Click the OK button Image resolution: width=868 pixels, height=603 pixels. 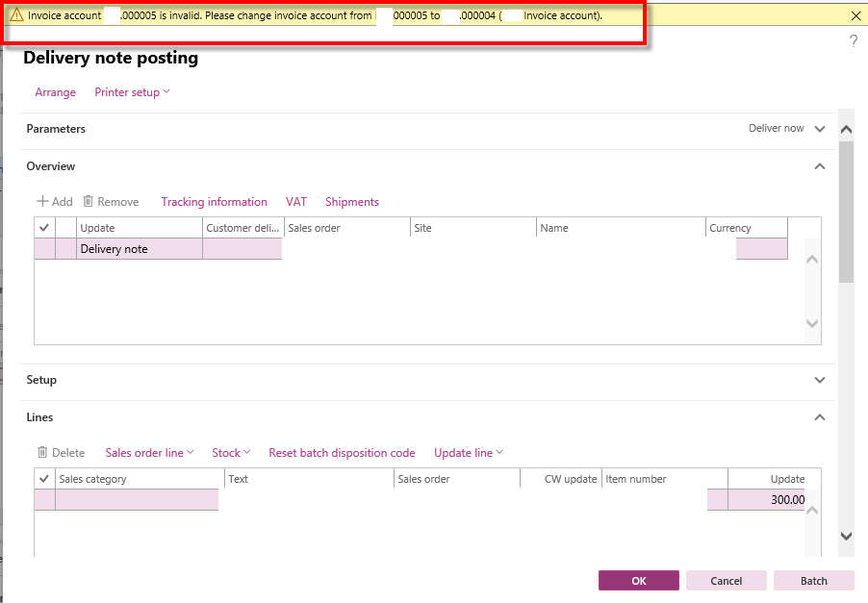click(x=638, y=580)
